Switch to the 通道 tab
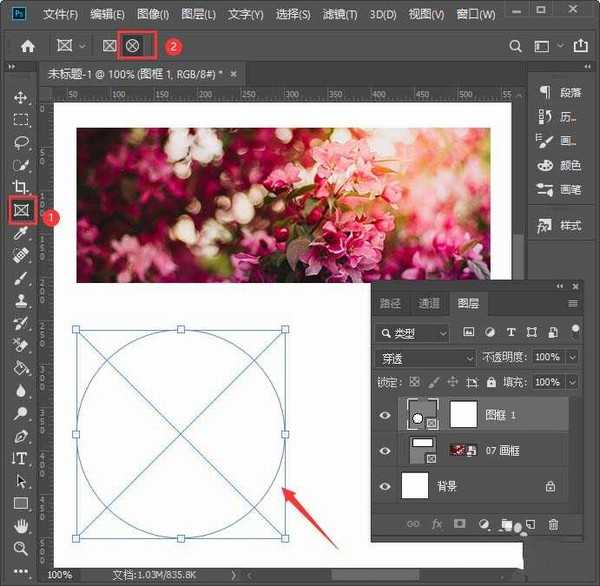Screen dimensions: 600x586 click(x=429, y=304)
